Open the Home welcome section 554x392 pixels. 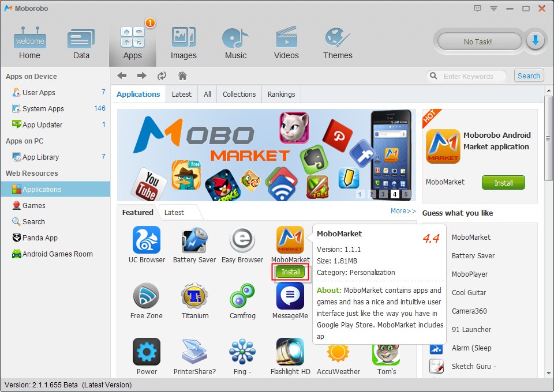tap(29, 43)
